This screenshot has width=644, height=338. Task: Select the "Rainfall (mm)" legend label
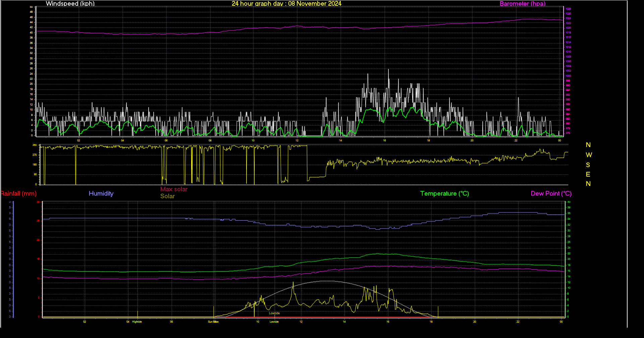click(19, 194)
